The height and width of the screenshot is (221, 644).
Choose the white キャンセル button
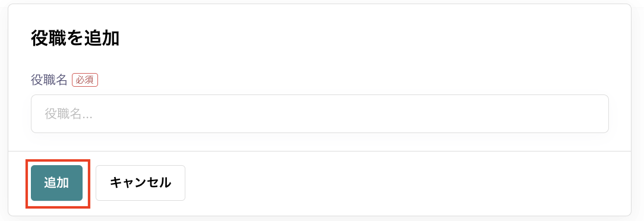tap(140, 183)
